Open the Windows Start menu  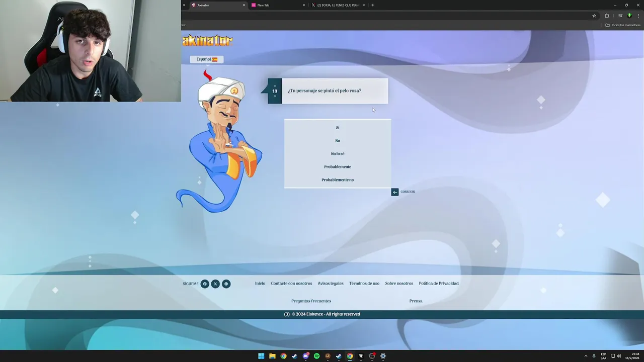[261, 356]
